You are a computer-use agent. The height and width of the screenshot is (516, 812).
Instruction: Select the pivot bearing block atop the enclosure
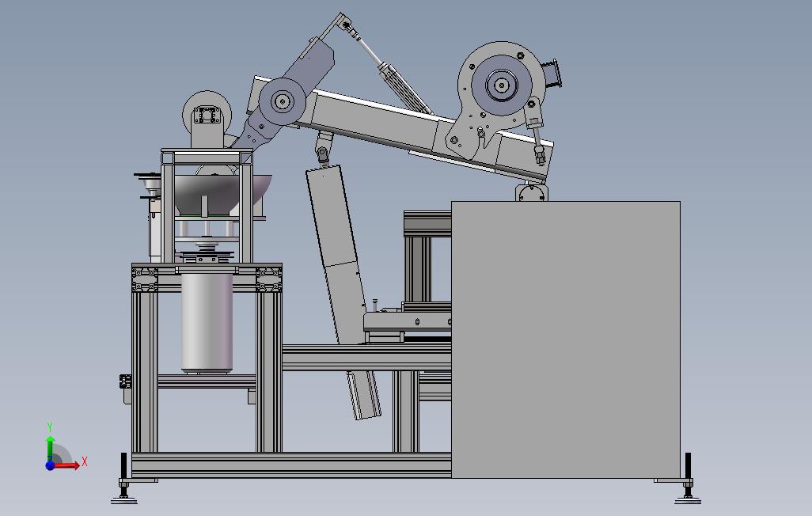coord(531,192)
